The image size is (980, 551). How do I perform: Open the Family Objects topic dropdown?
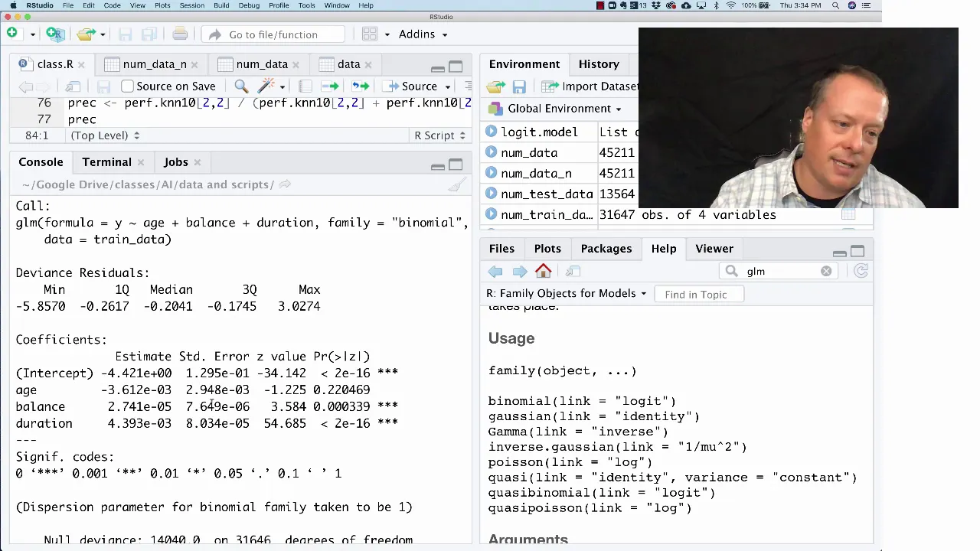[x=567, y=294]
